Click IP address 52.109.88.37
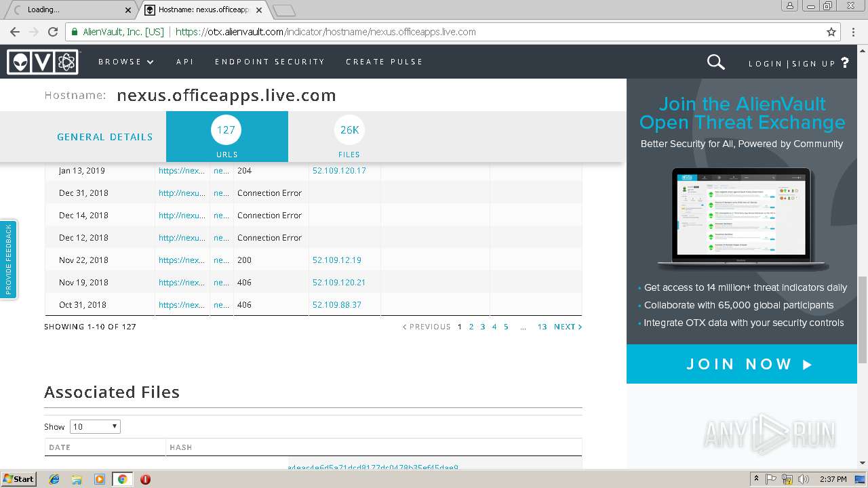The width and height of the screenshot is (868, 488). tap(337, 305)
